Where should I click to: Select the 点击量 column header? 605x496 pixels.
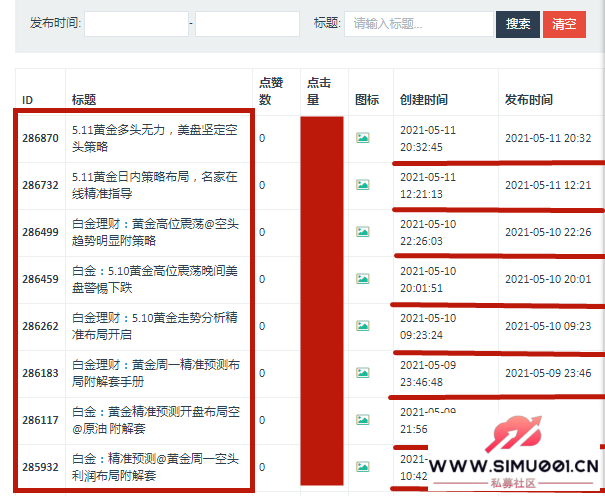coord(319,91)
